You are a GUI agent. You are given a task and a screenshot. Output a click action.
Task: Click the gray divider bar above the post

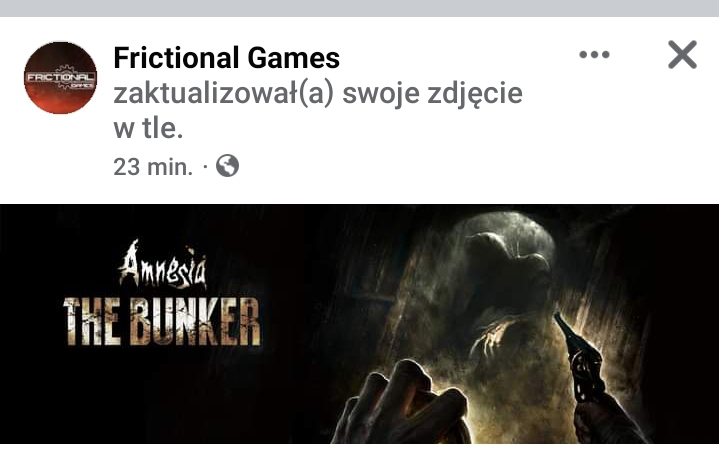[x=360, y=8]
